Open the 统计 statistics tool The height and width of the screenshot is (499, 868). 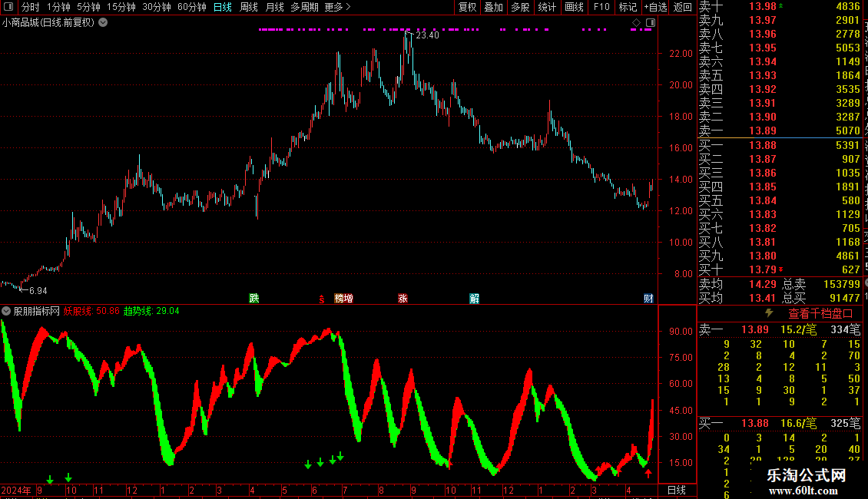click(x=547, y=7)
